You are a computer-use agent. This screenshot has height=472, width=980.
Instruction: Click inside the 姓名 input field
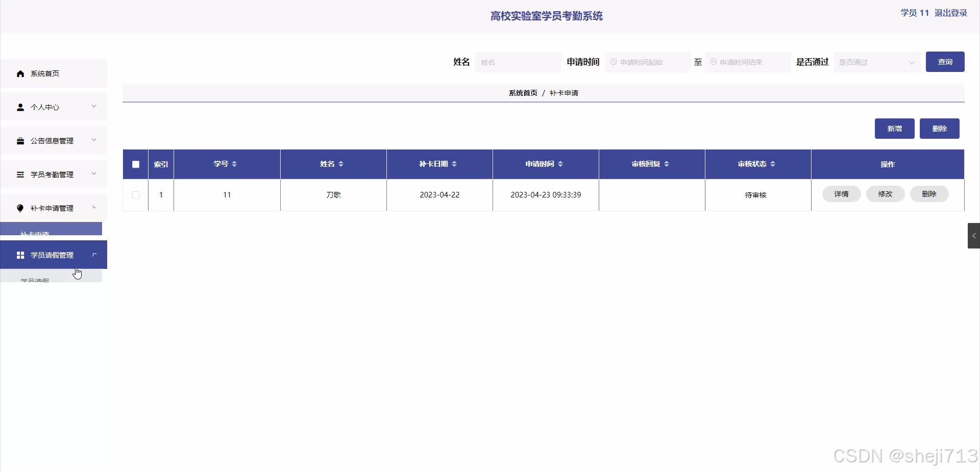pos(518,62)
